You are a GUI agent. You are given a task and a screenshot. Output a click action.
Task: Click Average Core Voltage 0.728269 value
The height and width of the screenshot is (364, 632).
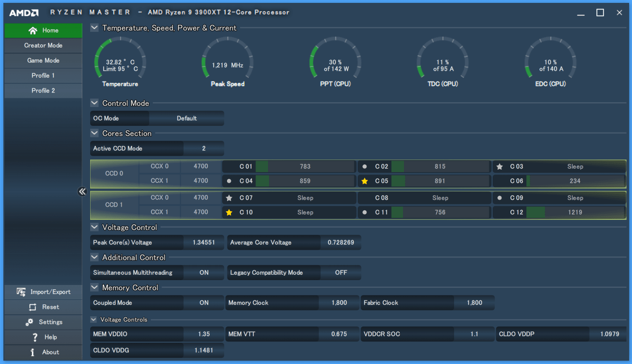click(x=341, y=243)
